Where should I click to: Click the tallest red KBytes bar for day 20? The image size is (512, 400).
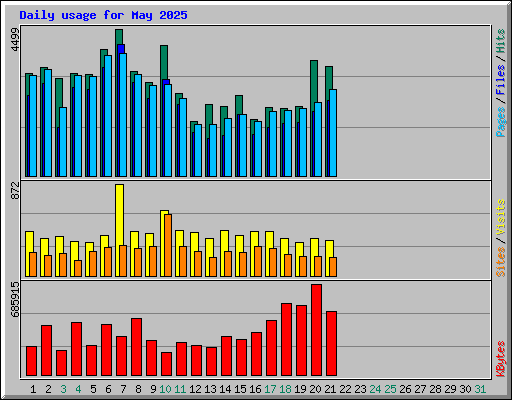point(316,330)
